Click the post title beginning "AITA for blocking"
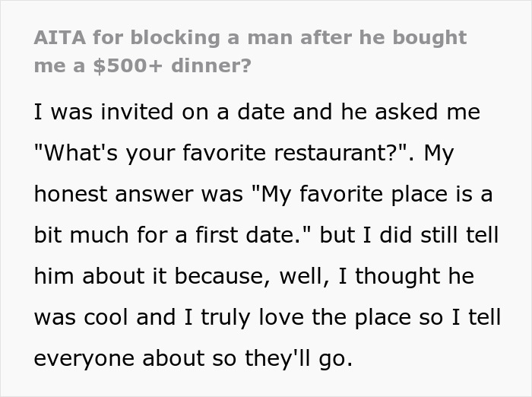 250,37
